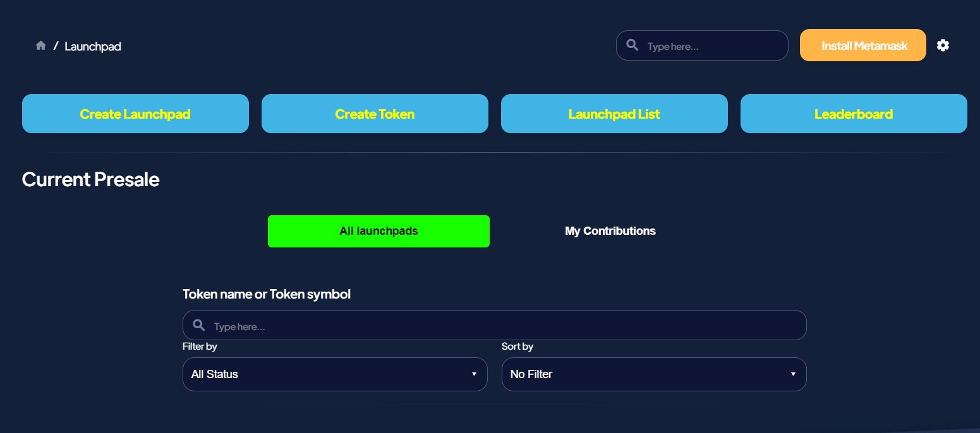Open the No Filter sort dropdown
The height and width of the screenshot is (433, 980).
click(654, 374)
